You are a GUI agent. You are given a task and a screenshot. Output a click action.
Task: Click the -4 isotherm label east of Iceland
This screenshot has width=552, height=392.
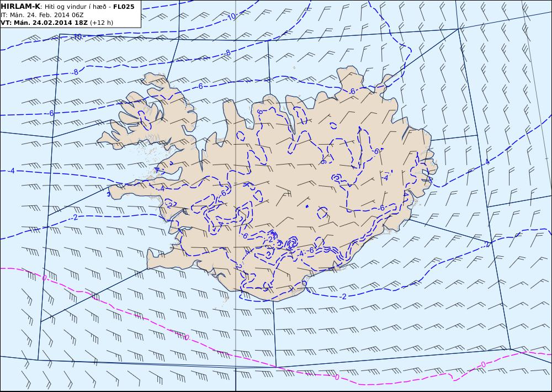[486, 162]
